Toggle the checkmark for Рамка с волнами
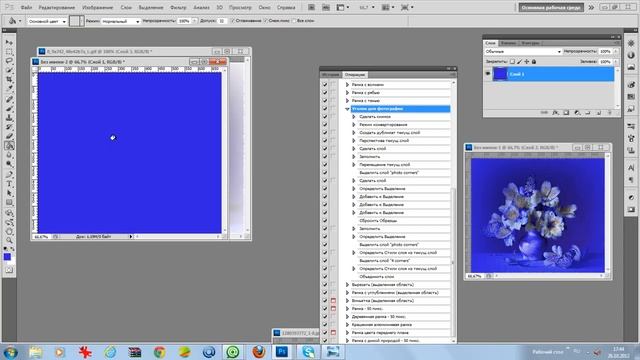Viewport: 640px width, 360px height. coord(325,84)
